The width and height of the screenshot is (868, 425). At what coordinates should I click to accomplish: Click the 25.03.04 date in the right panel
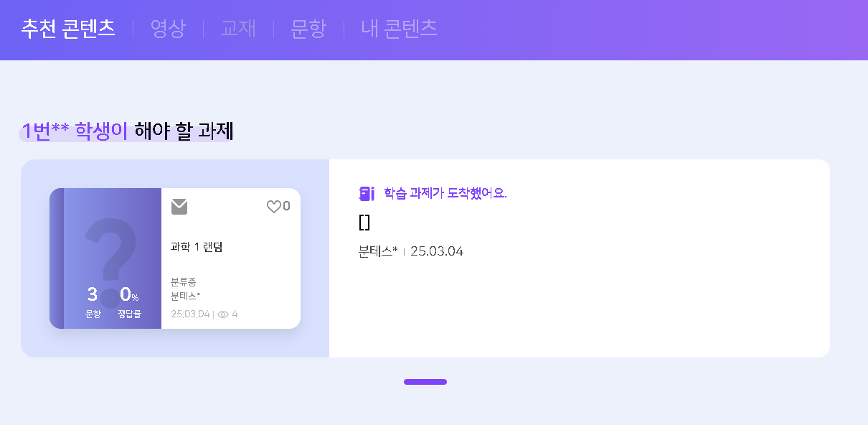[x=437, y=251]
